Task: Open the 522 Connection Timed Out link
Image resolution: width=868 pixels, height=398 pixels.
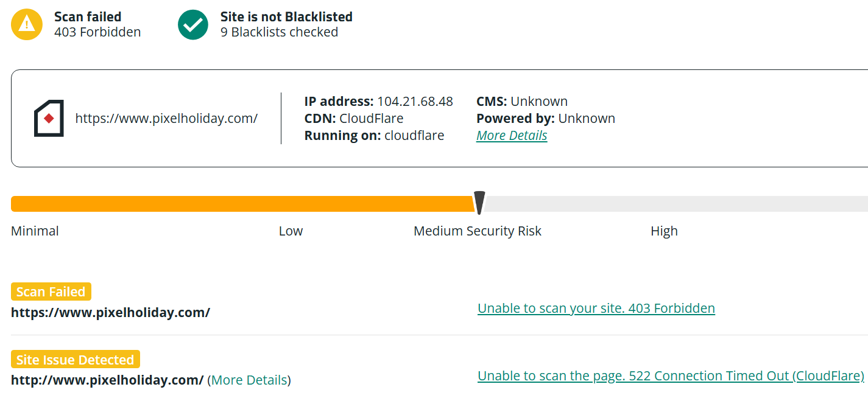Action: 671,375
